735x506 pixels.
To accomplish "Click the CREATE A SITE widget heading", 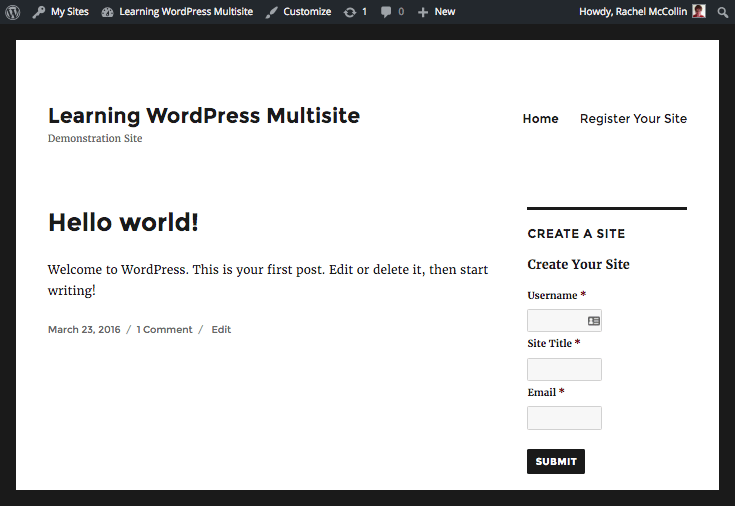I will pyautogui.click(x=576, y=234).
